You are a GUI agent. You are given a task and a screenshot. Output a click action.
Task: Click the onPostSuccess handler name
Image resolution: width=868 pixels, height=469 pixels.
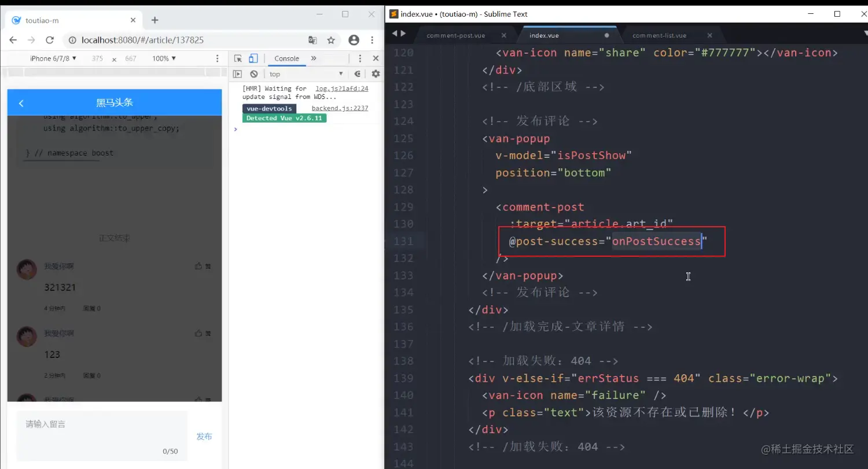656,241
